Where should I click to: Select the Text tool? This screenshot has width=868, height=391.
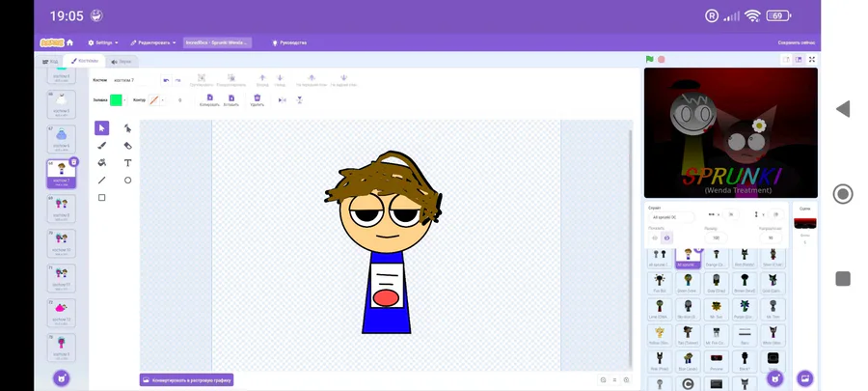[x=127, y=163]
